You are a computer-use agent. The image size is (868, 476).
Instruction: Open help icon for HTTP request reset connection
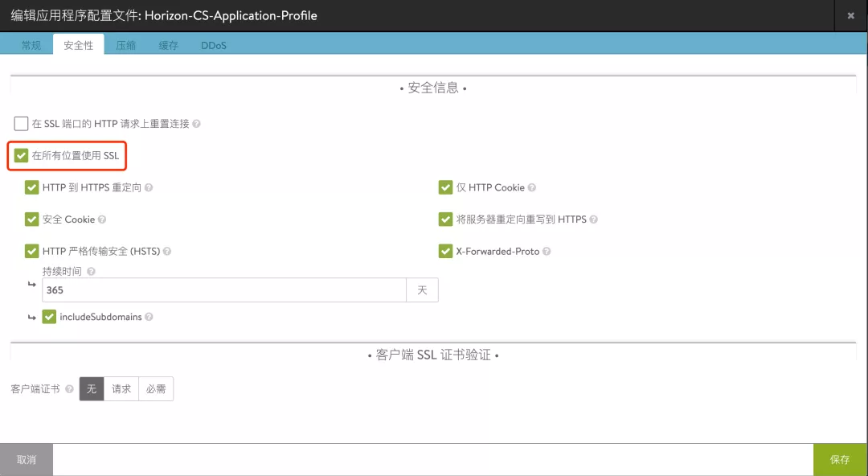[196, 124]
